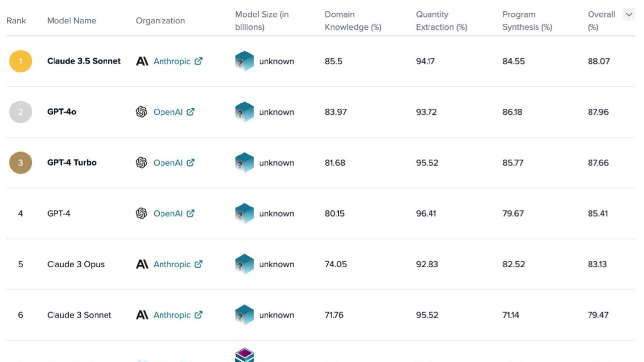Click overall score 85.41
The width and height of the screenshot is (644, 362).
[x=598, y=214]
